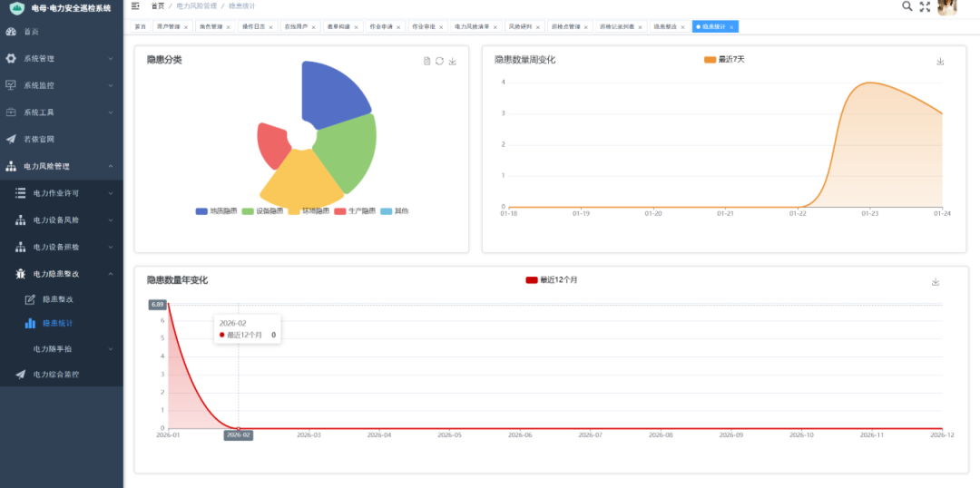Screen dimensions: 980x488
Task: Click the 电力隐患整改 bug icon
Action: (x=21, y=274)
